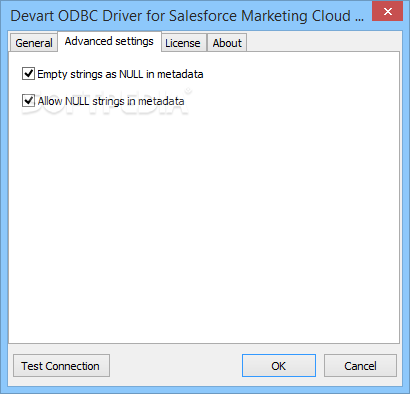Click the Cancel button
Image resolution: width=410 pixels, height=394 pixels.
click(x=360, y=366)
